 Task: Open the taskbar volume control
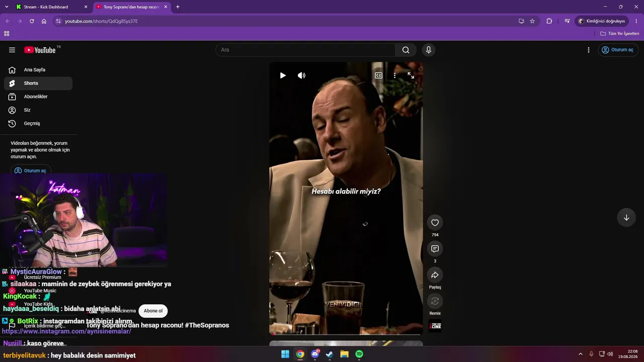[610, 354]
